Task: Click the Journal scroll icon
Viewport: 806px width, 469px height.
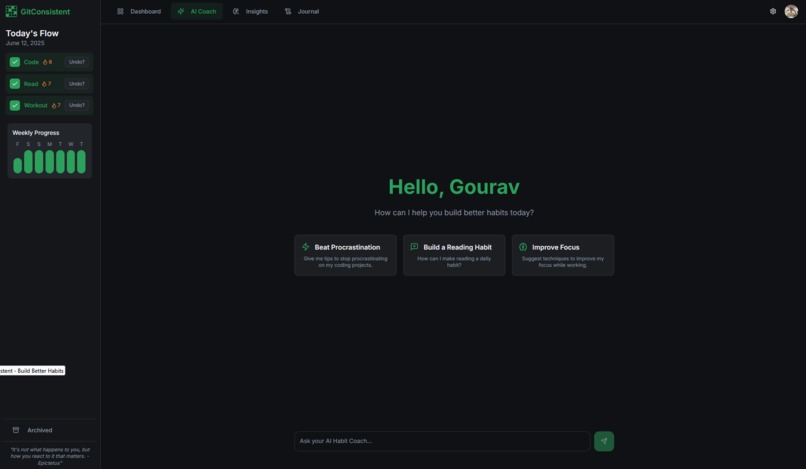Action: 288,11
